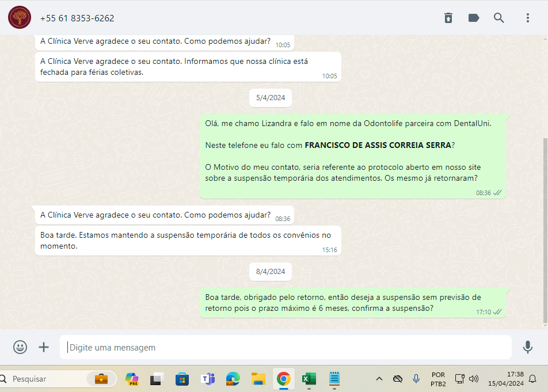Start voice message recording
The image size is (548, 392).
click(528, 347)
